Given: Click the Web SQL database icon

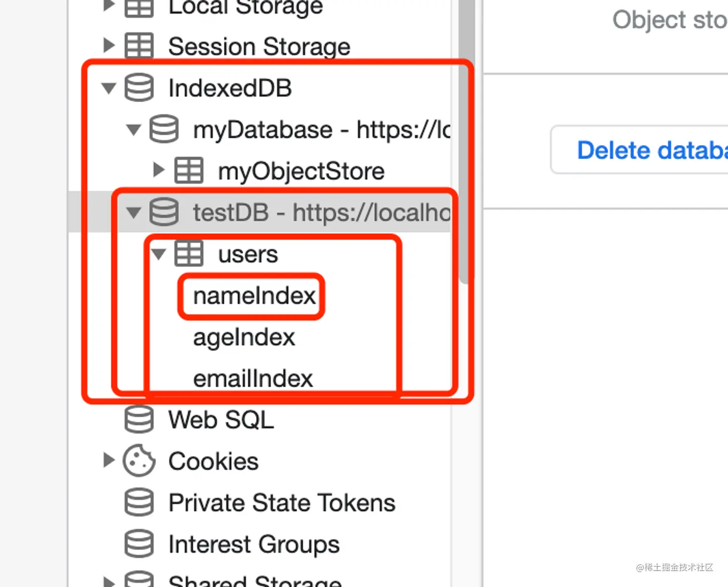Looking at the screenshot, I should pos(139,419).
